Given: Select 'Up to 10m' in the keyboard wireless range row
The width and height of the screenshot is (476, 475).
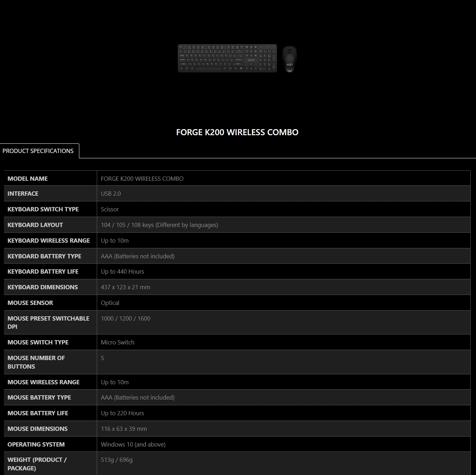Looking at the screenshot, I should point(115,241).
